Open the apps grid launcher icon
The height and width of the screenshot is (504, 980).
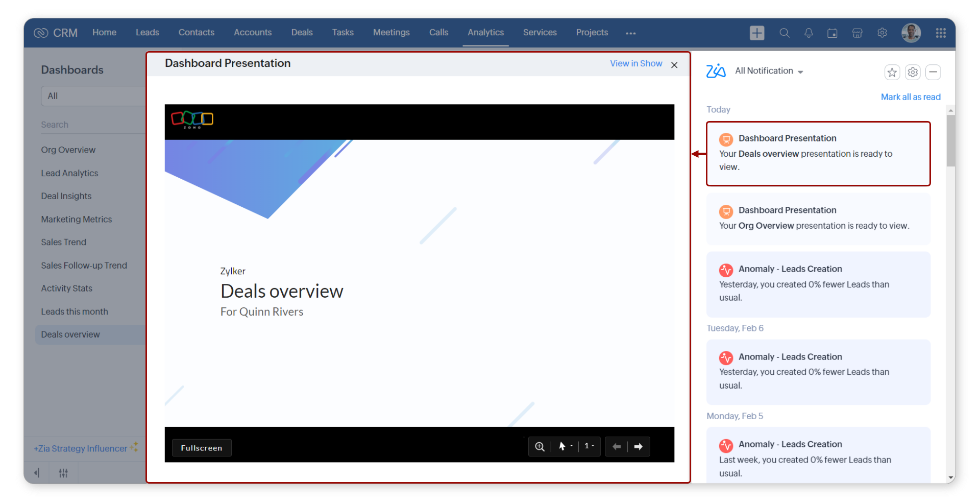[x=941, y=33]
